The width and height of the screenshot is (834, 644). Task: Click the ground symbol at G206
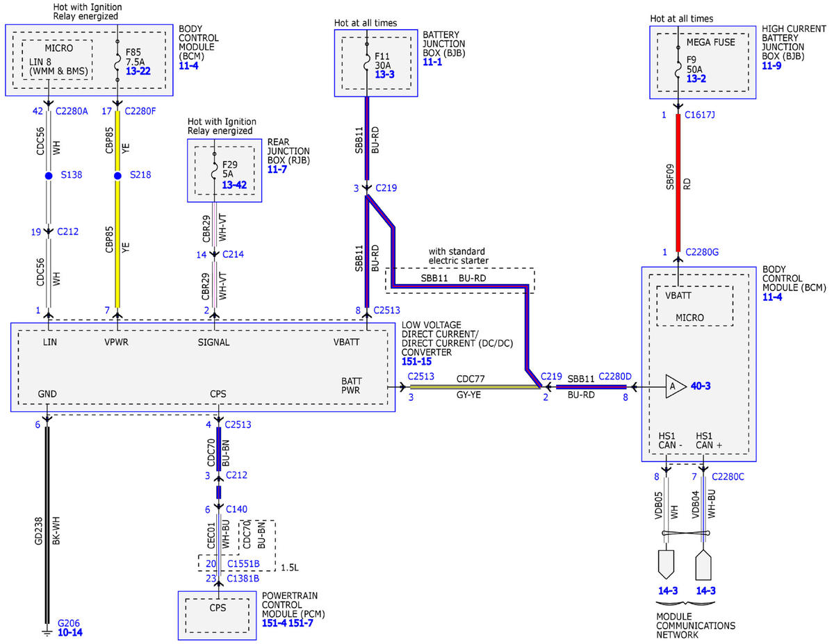click(47, 632)
